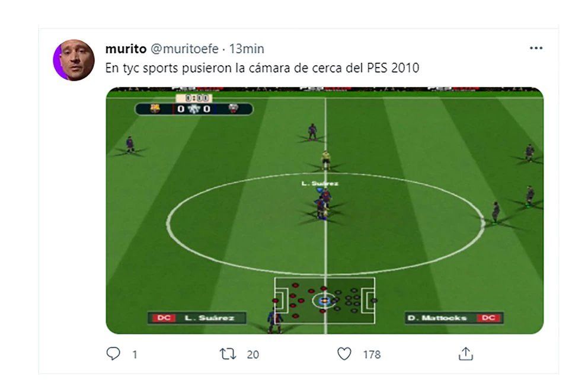Click the like count 178

tap(372, 355)
